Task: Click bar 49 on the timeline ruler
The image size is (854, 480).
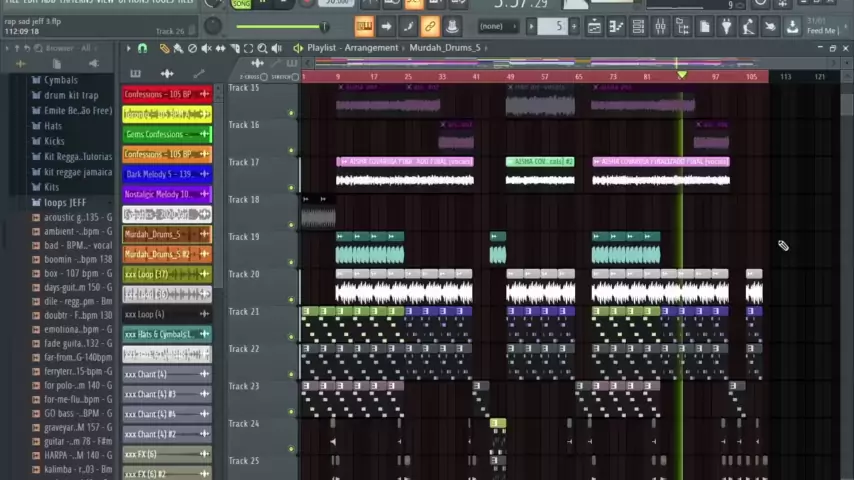Action: coord(510,76)
